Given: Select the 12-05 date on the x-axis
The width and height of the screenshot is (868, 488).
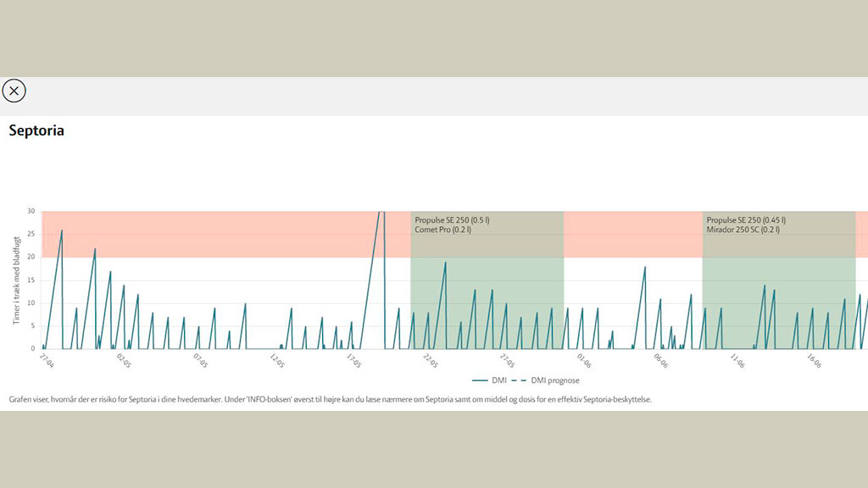Looking at the screenshot, I should (277, 361).
